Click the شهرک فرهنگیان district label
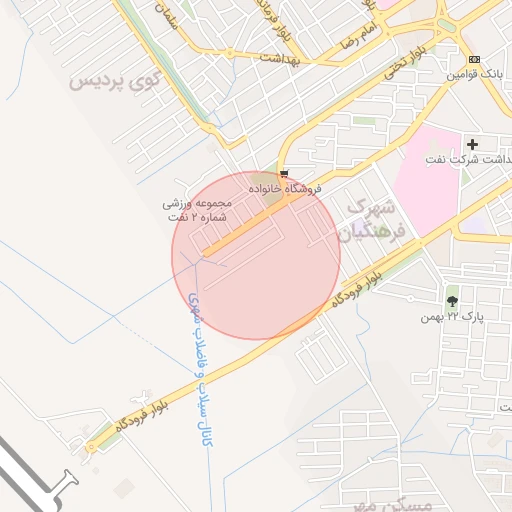 (371, 221)
